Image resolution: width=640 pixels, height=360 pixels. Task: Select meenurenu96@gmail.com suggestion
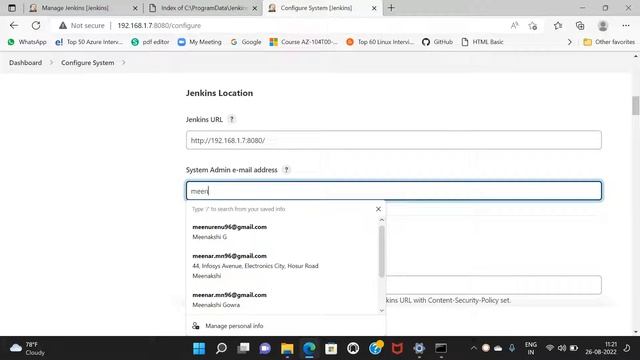[282, 231]
